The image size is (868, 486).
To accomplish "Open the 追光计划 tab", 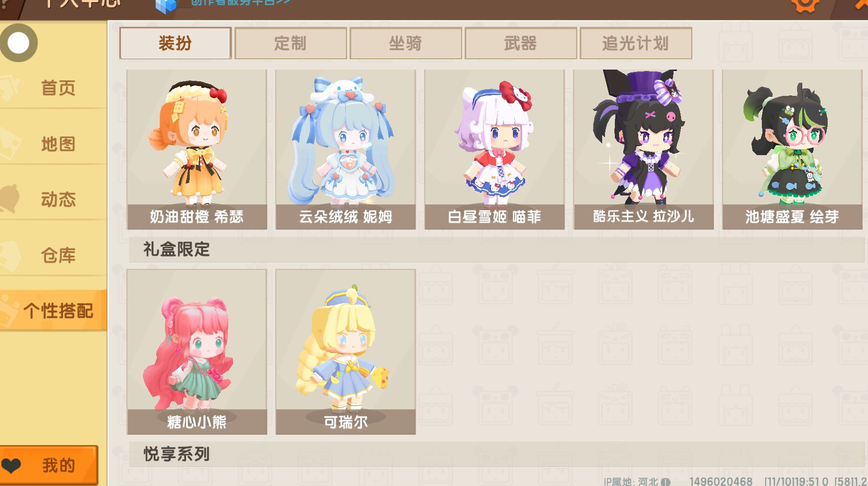I will point(636,43).
